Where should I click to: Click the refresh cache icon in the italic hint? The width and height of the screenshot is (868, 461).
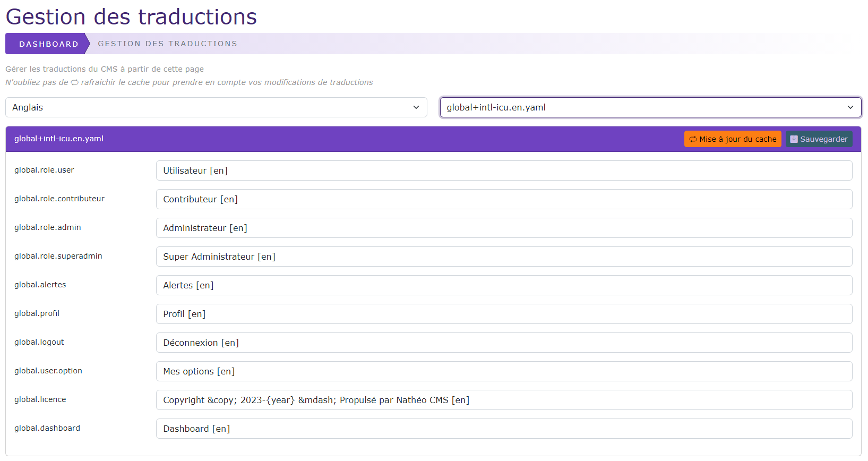[75, 82]
